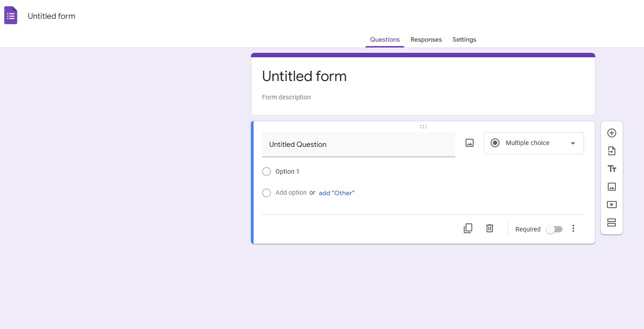Click the Add question plus icon
The height and width of the screenshot is (329, 644).
click(612, 133)
